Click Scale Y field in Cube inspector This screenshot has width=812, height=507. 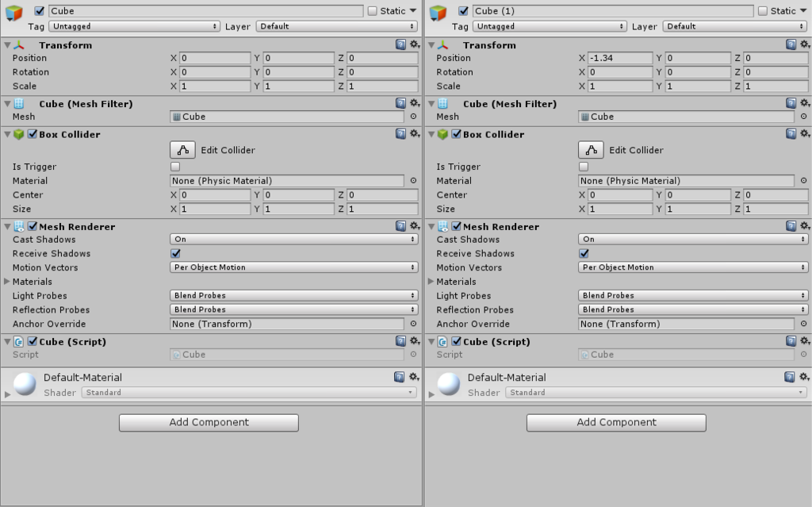point(298,86)
